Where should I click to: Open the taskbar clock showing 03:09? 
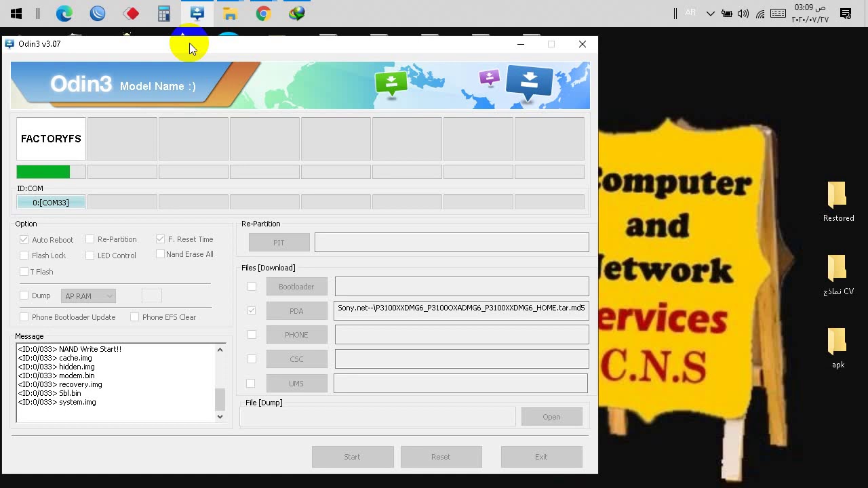[x=810, y=14]
